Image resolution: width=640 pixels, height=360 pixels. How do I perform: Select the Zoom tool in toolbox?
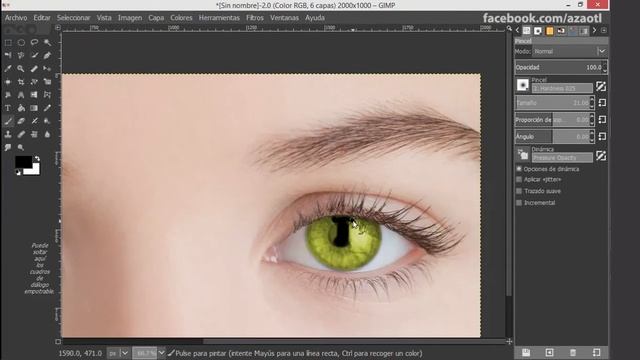click(x=21, y=69)
